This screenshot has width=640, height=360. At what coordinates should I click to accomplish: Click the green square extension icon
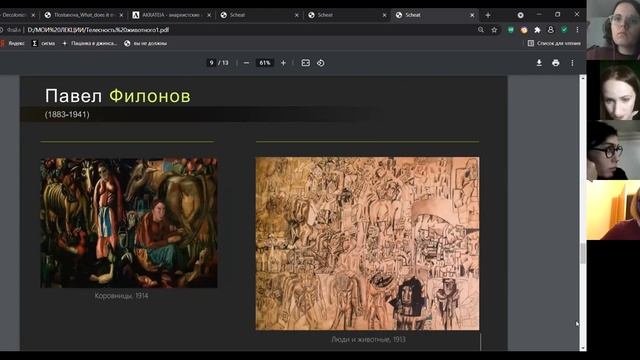pyautogui.click(x=511, y=30)
